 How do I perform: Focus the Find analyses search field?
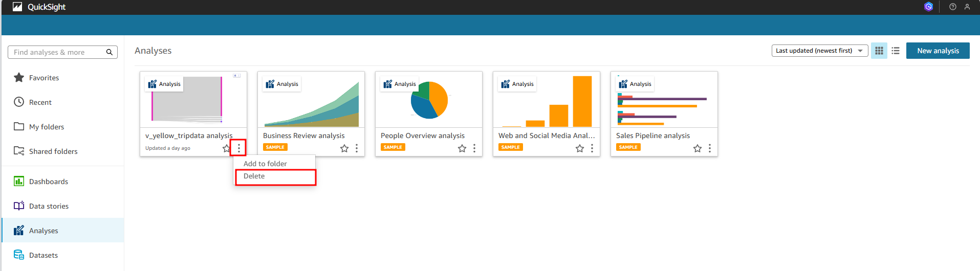(56, 52)
